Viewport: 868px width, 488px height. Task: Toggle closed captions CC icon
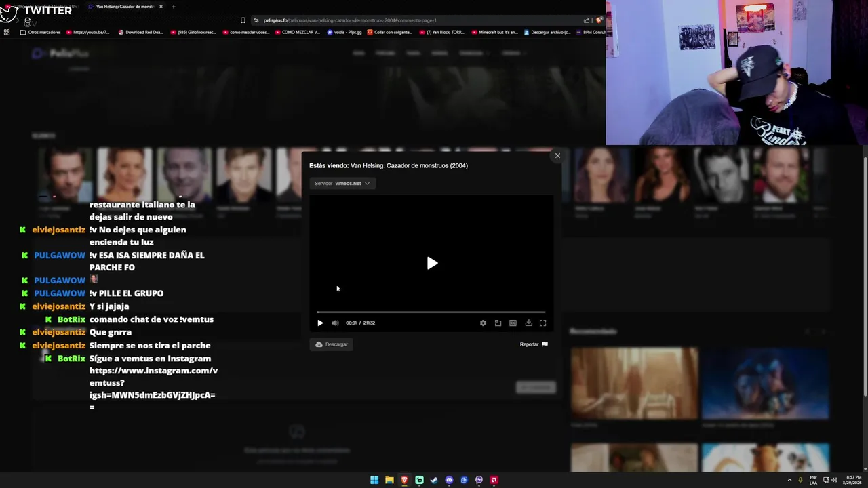(513, 323)
